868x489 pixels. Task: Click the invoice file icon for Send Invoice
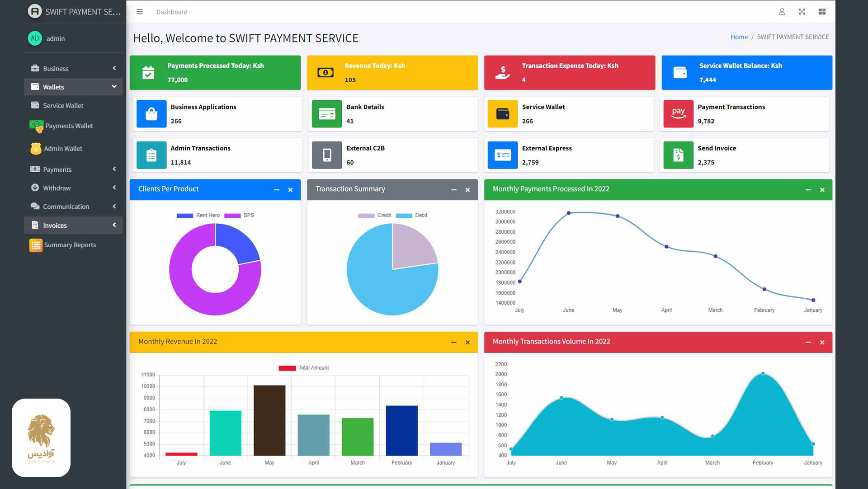click(678, 155)
